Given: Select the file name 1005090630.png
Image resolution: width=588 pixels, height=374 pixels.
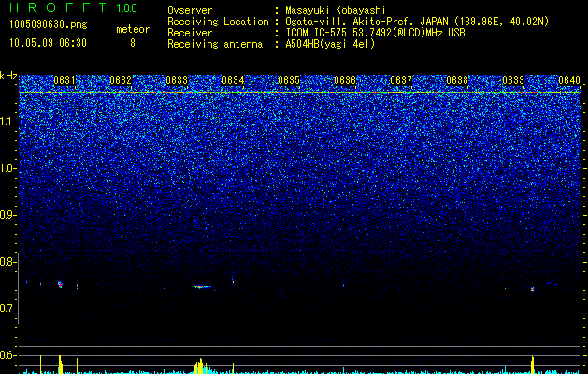Looking at the screenshot, I should 49,24.
